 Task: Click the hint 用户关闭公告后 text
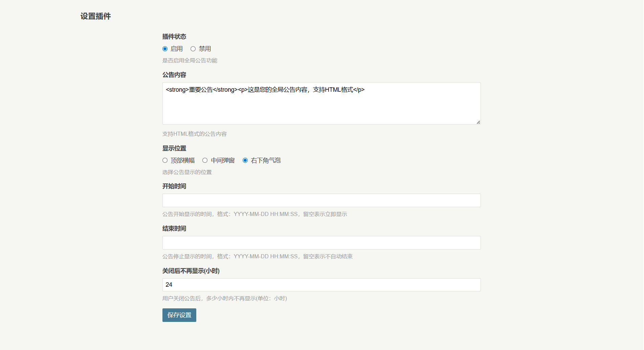(x=181, y=299)
